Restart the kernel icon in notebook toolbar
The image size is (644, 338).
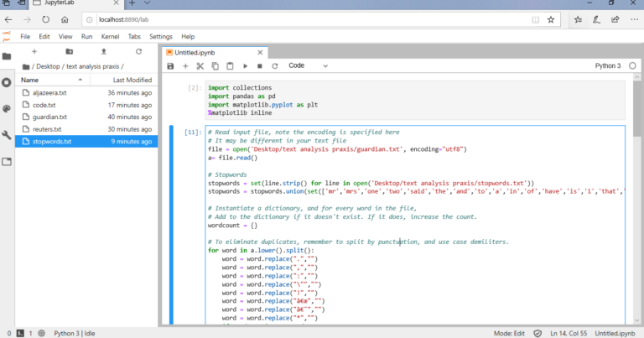(275, 66)
